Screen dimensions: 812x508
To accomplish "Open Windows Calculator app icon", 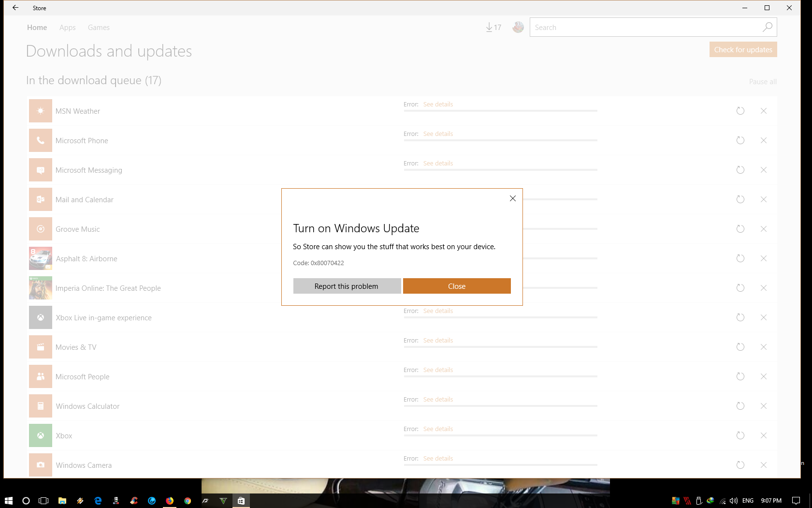I will [x=41, y=406].
